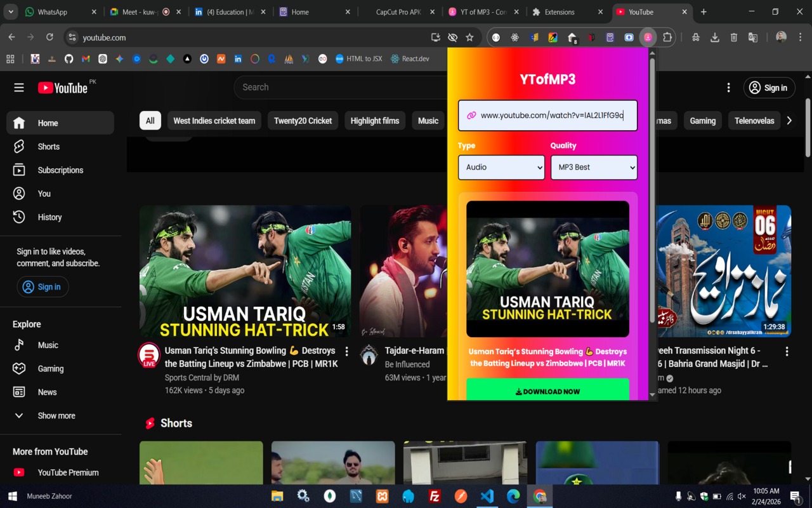Viewport: 812px width, 508px height.
Task: Open the YouTube guide hamburger menu
Action: [19, 88]
